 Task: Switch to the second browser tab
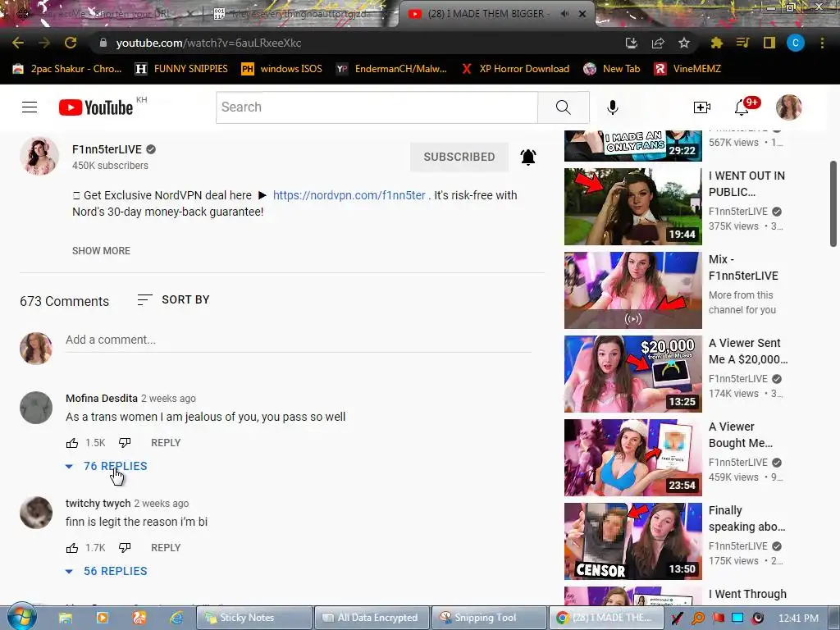297,14
